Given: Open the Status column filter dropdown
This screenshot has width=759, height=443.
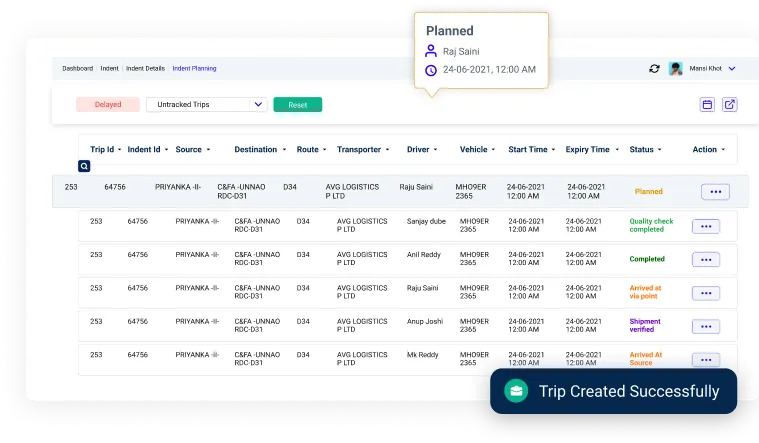Looking at the screenshot, I should tap(661, 150).
